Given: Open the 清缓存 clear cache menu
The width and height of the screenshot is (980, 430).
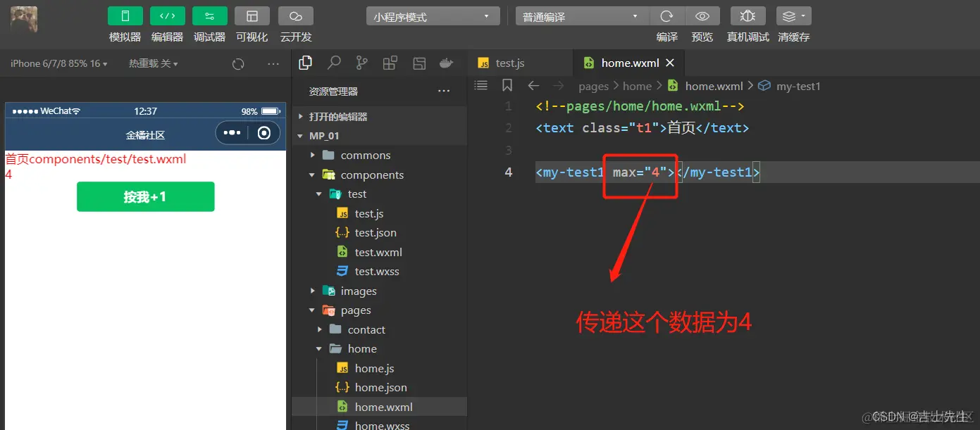Looking at the screenshot, I should coord(793,15).
